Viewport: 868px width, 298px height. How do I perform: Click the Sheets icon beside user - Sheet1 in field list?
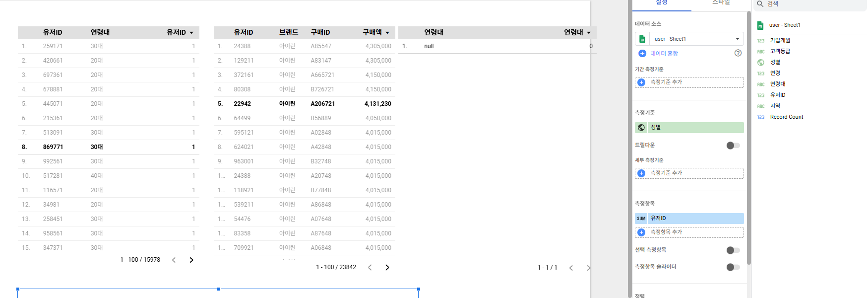[760, 25]
